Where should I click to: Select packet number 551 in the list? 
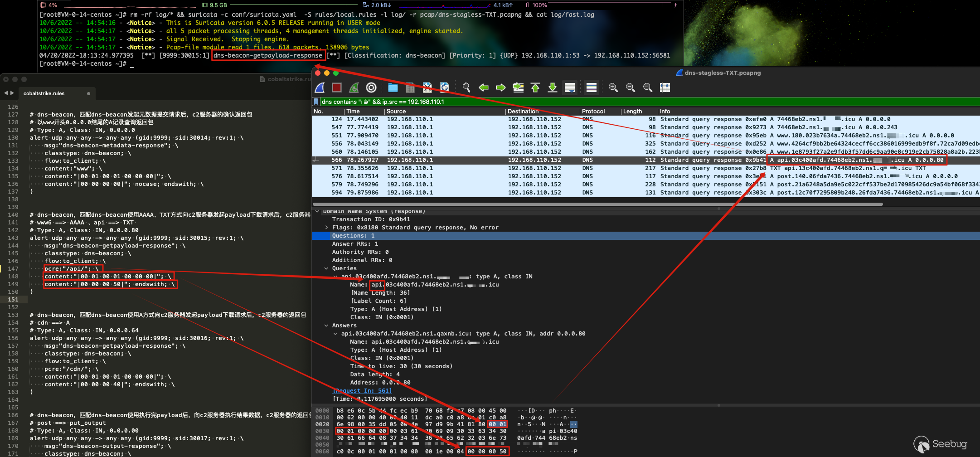645,136
